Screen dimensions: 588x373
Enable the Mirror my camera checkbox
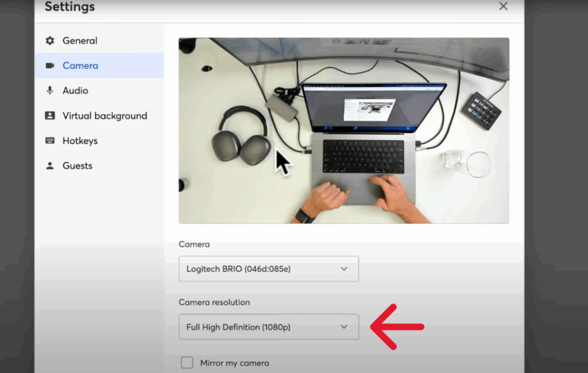coord(187,363)
